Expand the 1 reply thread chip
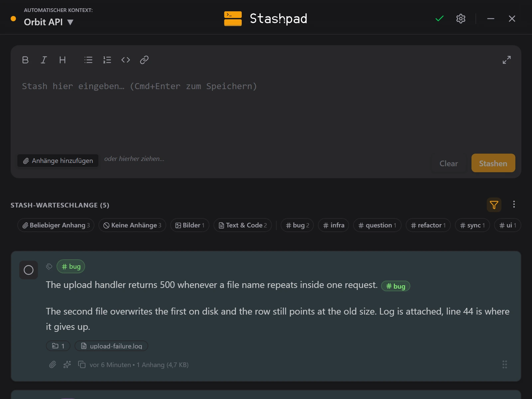 [x=58, y=346]
